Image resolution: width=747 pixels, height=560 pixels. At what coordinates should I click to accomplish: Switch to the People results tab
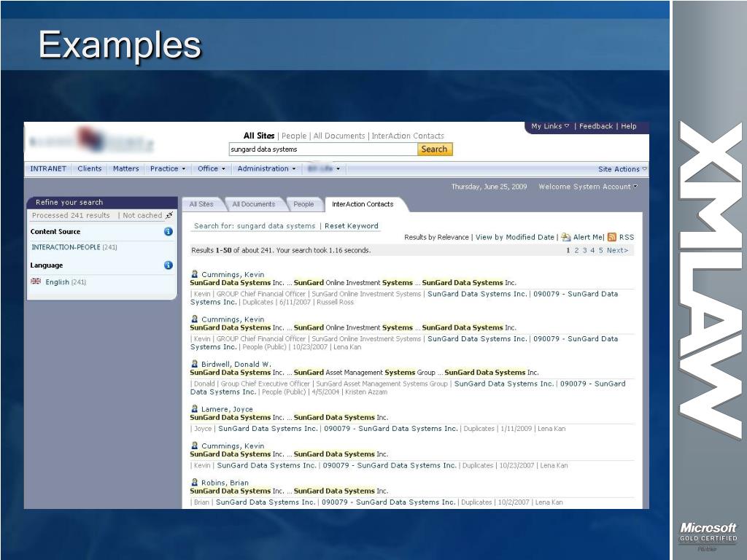click(303, 204)
